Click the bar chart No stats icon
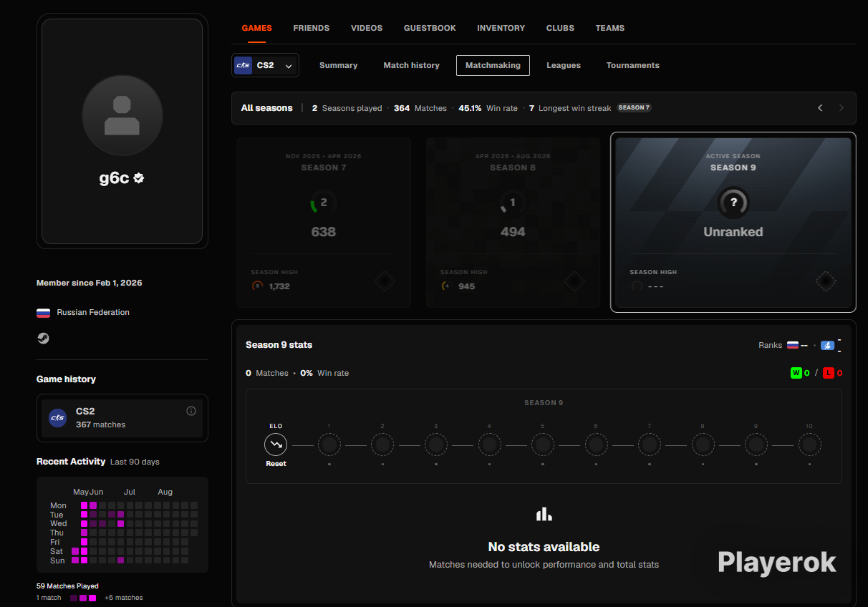This screenshot has height=607, width=868. [544, 514]
